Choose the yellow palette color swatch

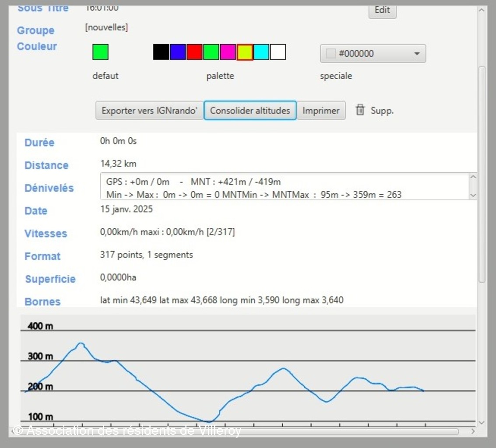click(245, 52)
